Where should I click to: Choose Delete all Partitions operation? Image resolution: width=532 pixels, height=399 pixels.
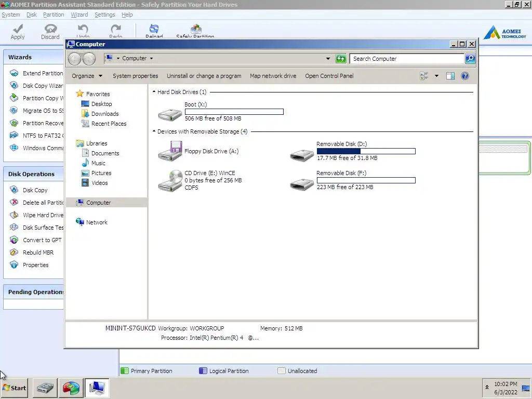(36, 203)
